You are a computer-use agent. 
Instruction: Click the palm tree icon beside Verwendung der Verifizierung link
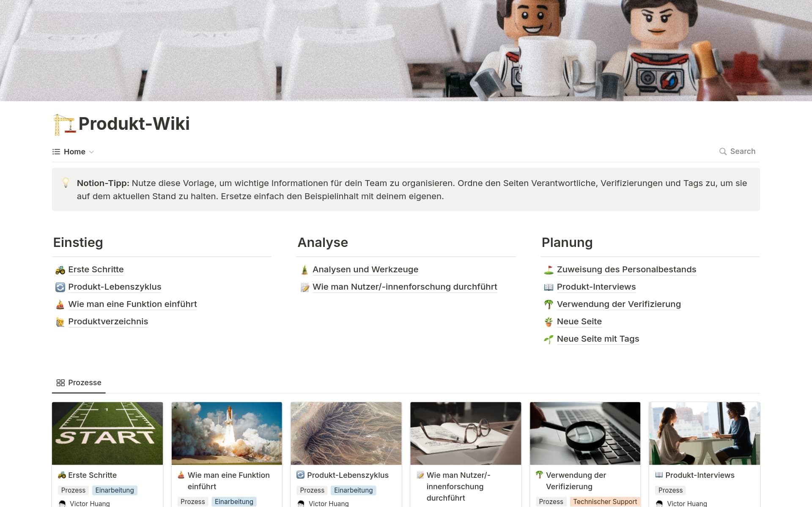tap(549, 304)
